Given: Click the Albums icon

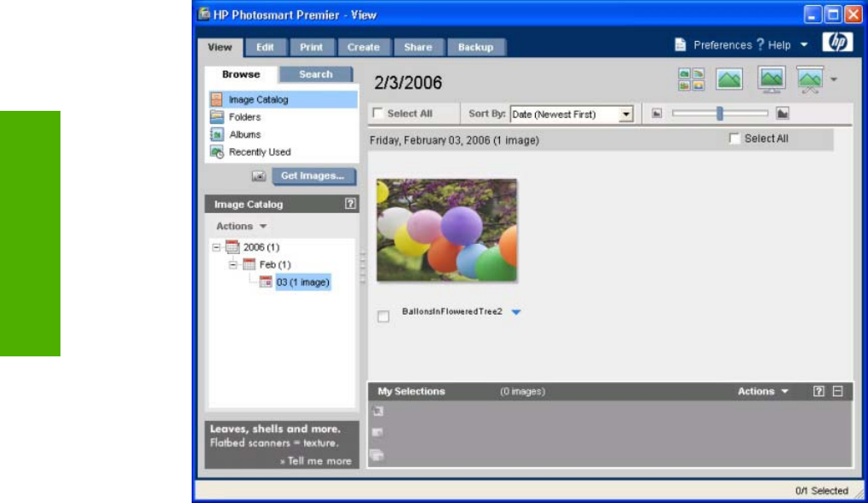Looking at the screenshot, I should (x=217, y=135).
